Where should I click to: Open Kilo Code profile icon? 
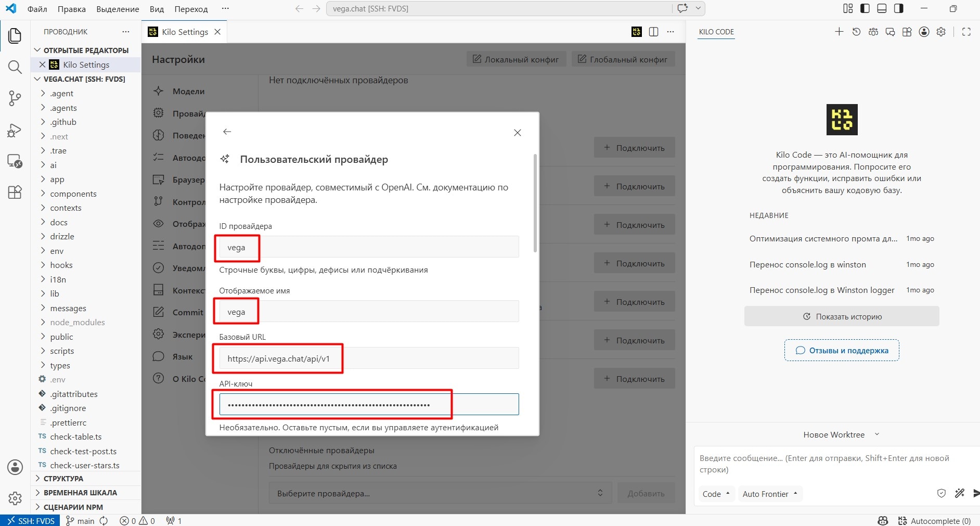point(924,32)
